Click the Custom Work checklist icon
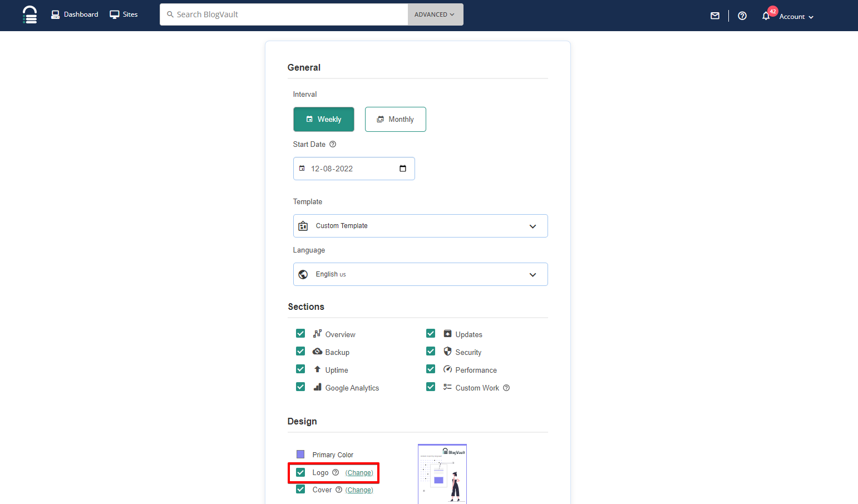This screenshot has width=858, height=504. (447, 387)
